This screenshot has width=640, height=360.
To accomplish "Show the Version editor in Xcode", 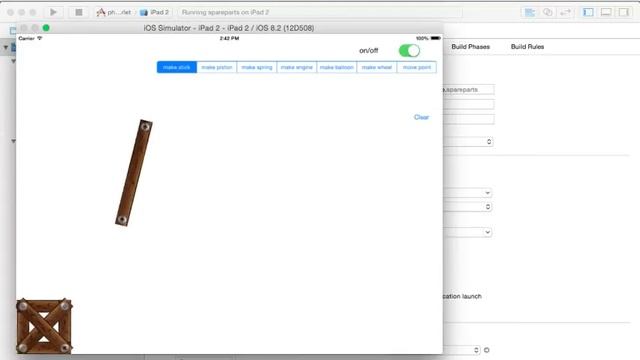I will click(565, 12).
